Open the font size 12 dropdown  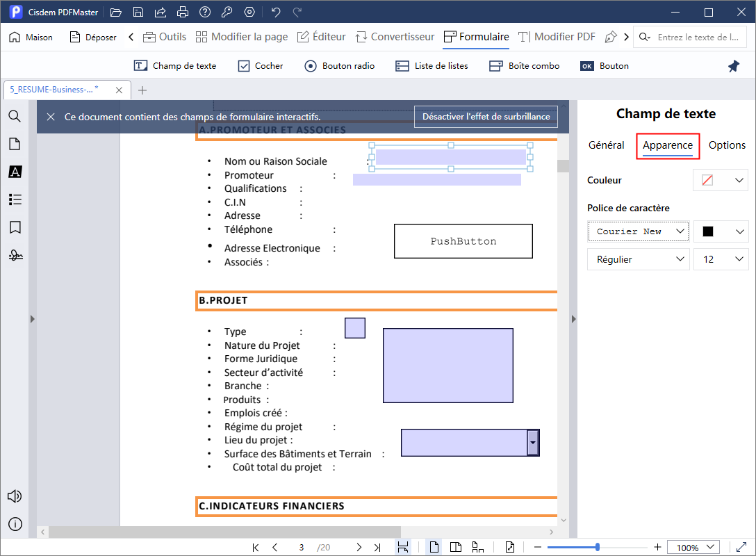[721, 259]
